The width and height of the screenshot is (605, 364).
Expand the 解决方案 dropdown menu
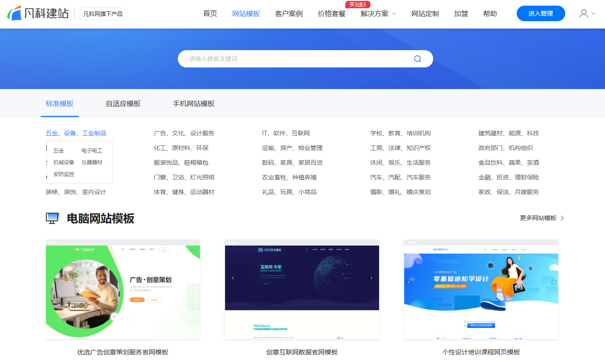pyautogui.click(x=378, y=14)
